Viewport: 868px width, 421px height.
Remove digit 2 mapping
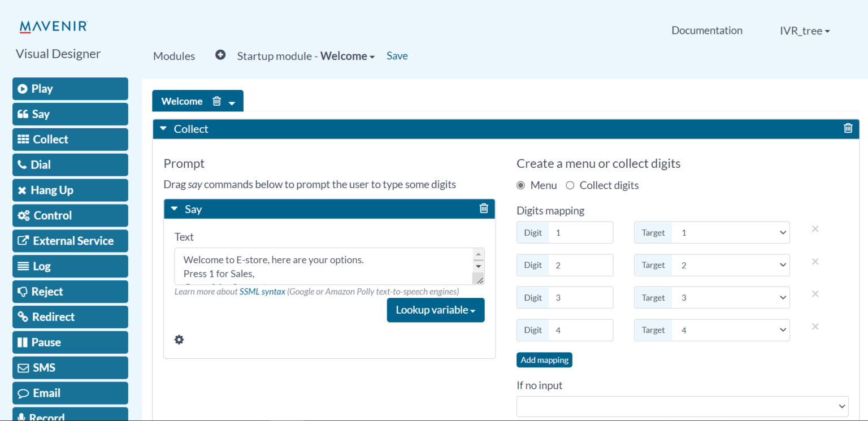[815, 262]
